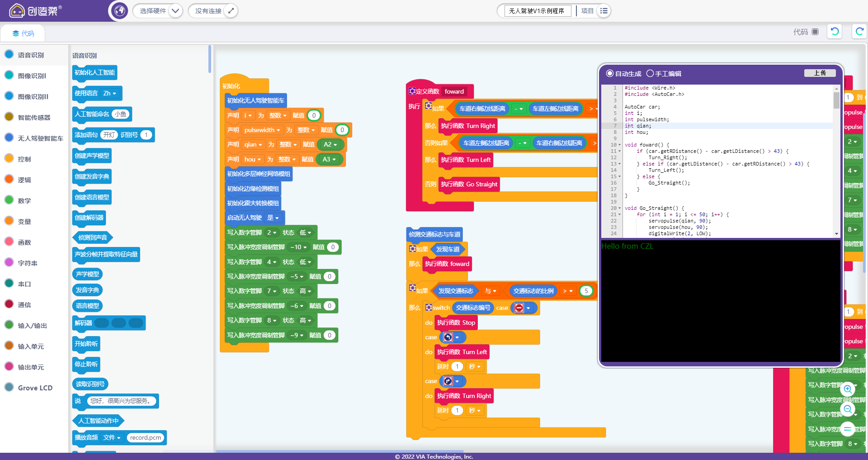The image size is (868, 460).
Task: Click the undo arrow icon
Action: [835, 31]
